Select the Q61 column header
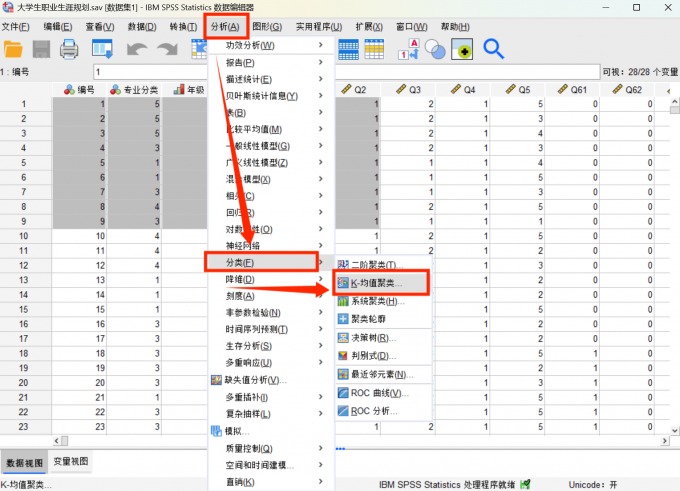This screenshot has width=680, height=491. coord(572,90)
